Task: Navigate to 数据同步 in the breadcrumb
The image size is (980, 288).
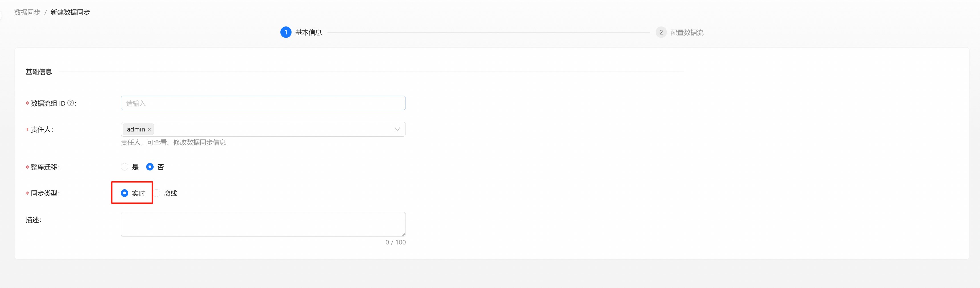Action: point(27,12)
